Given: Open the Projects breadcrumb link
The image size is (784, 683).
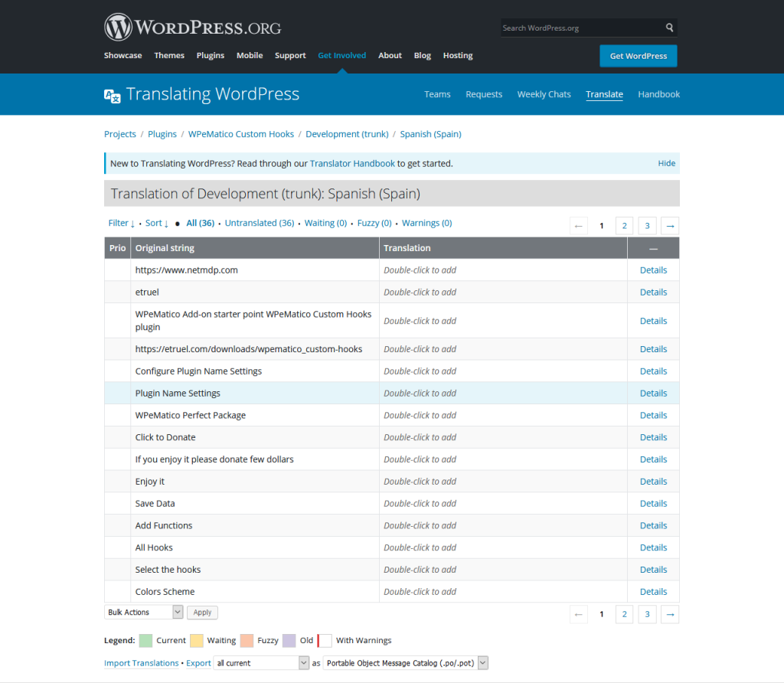Looking at the screenshot, I should coord(120,134).
